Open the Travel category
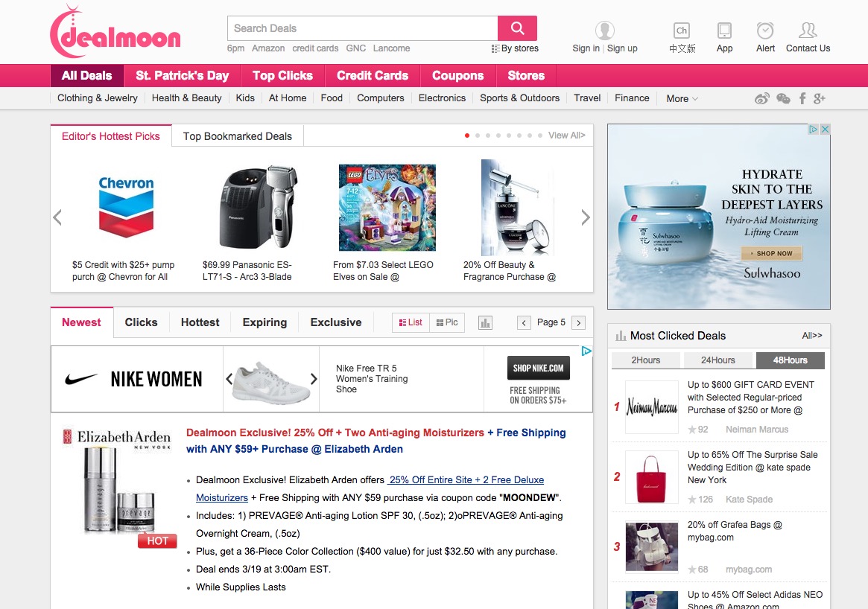 (x=587, y=98)
